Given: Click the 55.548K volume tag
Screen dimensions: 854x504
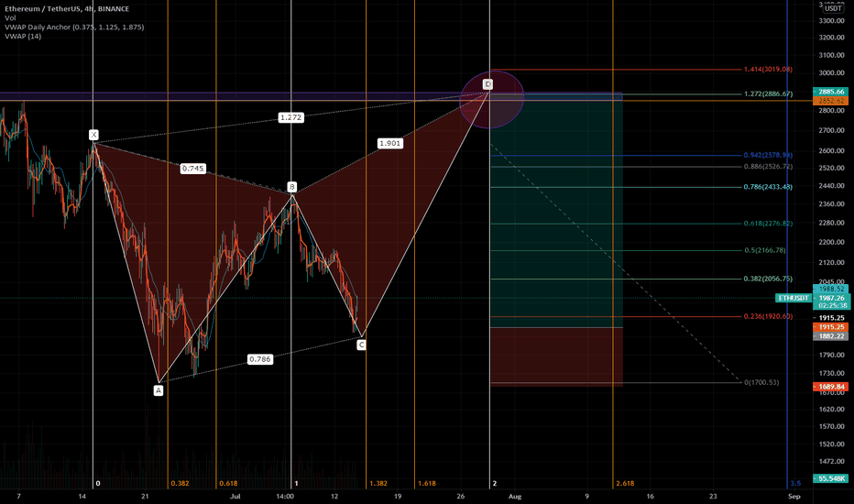Looking at the screenshot, I should (x=830, y=478).
